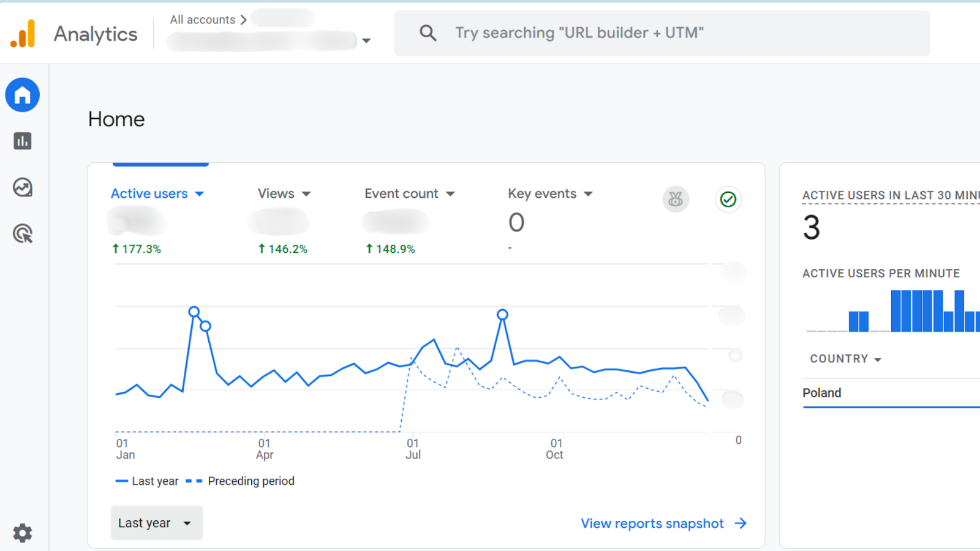Select the Advertising icon in left sidebar

pyautogui.click(x=22, y=234)
